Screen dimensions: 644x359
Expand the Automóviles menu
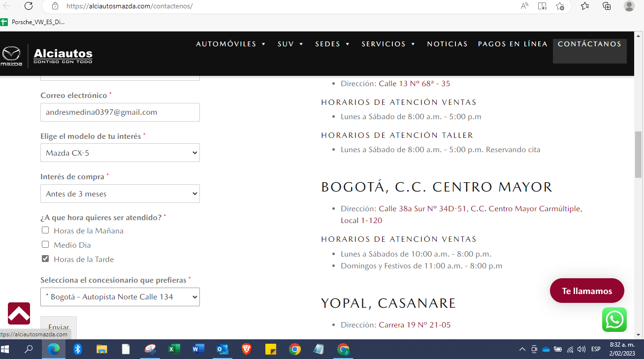(231, 44)
